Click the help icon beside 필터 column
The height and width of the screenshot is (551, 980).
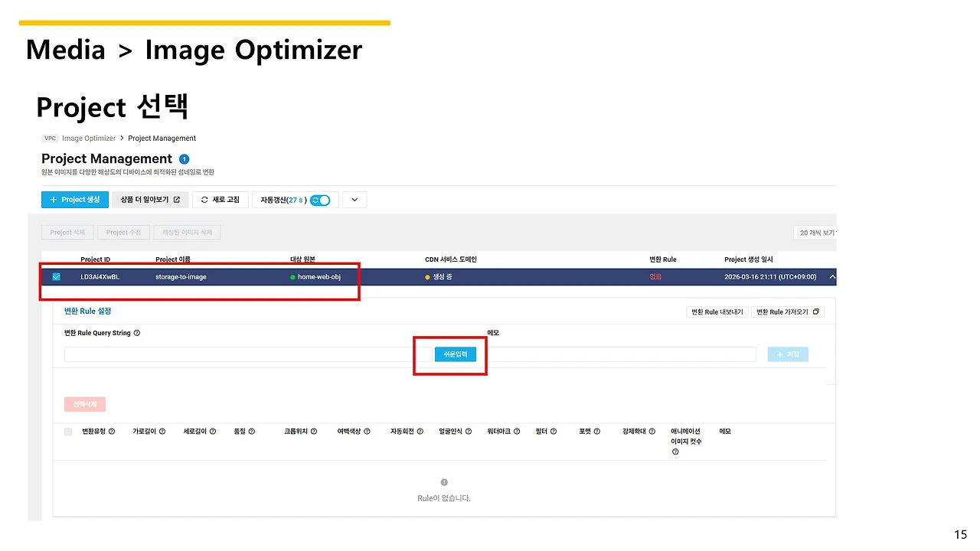coord(554,432)
